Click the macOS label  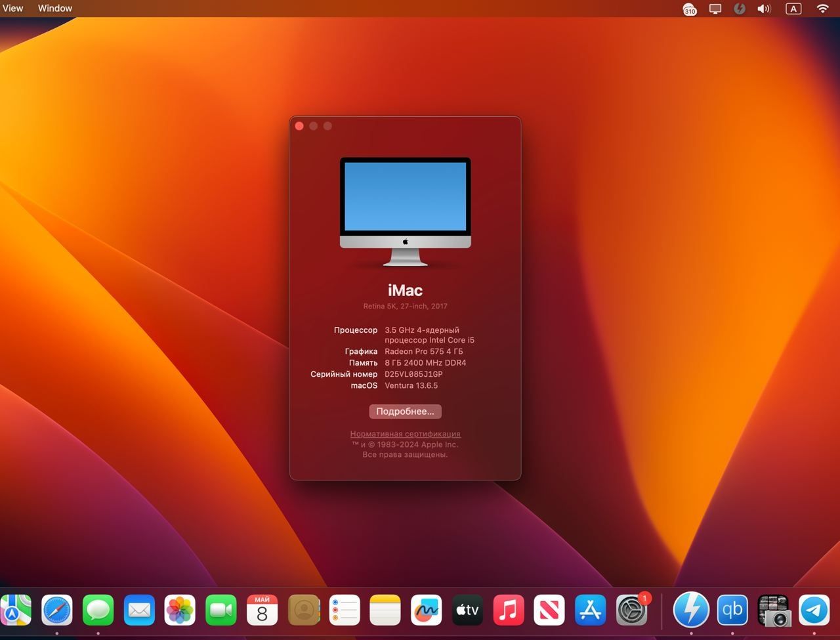tap(364, 385)
